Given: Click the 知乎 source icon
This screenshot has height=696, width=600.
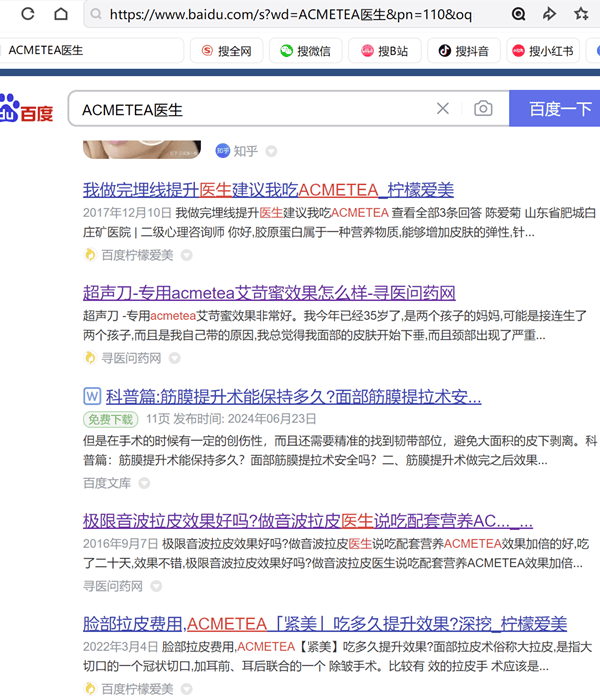Looking at the screenshot, I should (222, 151).
